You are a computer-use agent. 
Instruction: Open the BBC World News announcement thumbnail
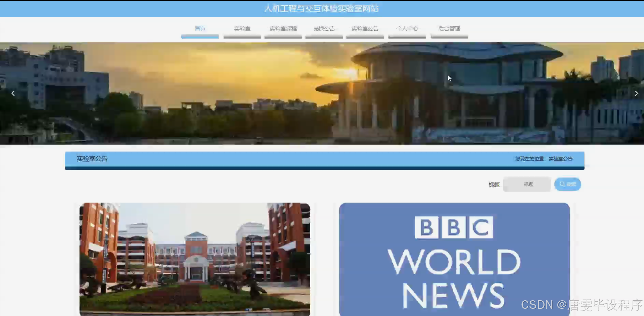click(x=454, y=259)
